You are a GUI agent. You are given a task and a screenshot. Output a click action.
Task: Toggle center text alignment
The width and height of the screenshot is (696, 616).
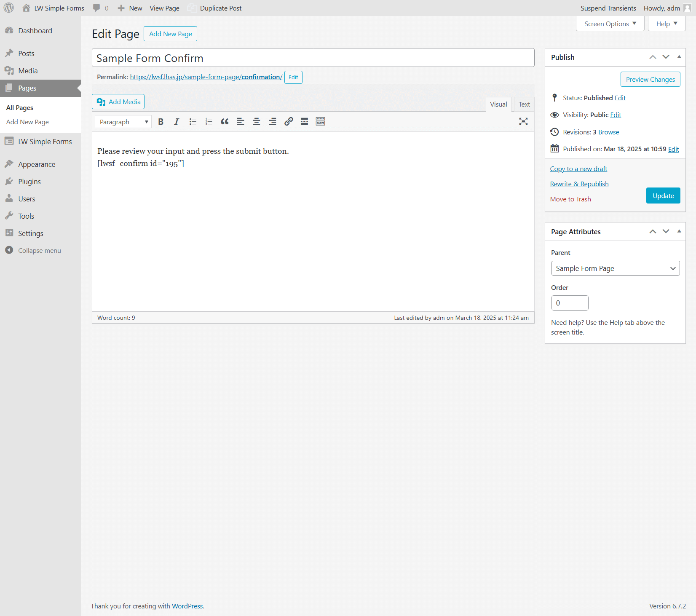(256, 121)
